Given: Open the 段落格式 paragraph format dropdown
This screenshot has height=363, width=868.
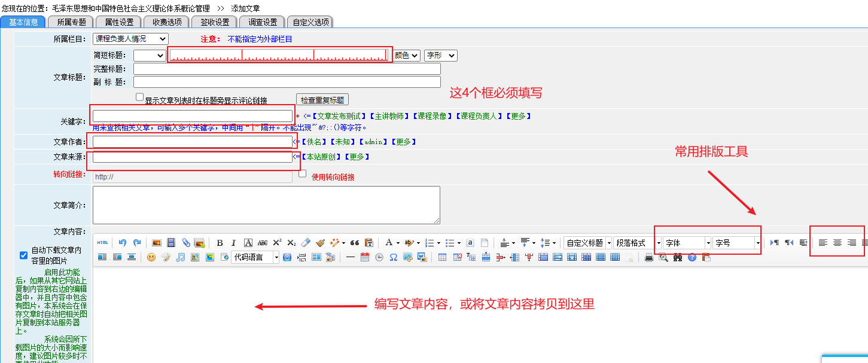Looking at the screenshot, I should pyautogui.click(x=637, y=243).
